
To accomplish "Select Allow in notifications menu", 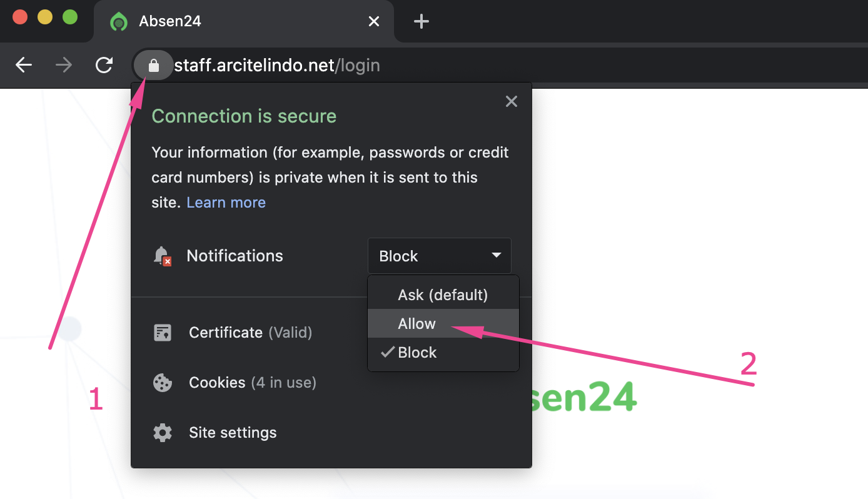I will [x=417, y=324].
